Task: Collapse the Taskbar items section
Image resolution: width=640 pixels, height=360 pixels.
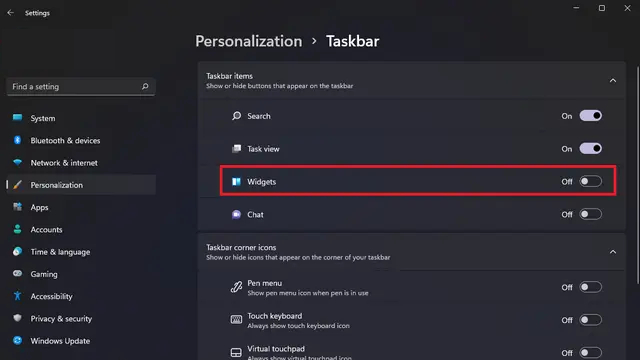Action: click(613, 80)
